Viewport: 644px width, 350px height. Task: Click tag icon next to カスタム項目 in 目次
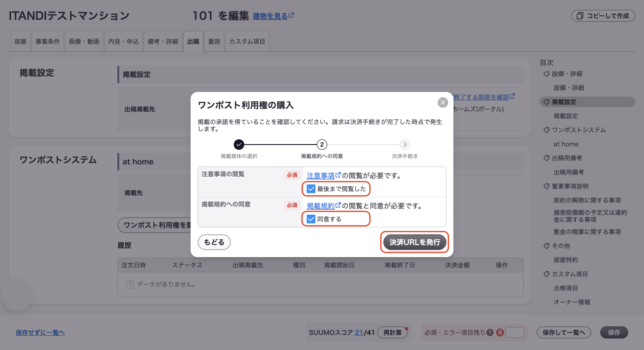point(546,274)
